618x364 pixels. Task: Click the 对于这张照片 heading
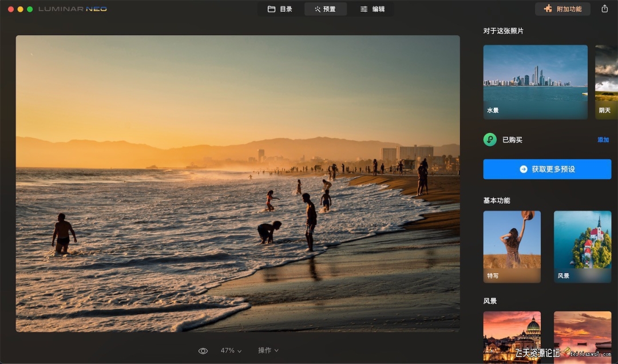pyautogui.click(x=504, y=31)
